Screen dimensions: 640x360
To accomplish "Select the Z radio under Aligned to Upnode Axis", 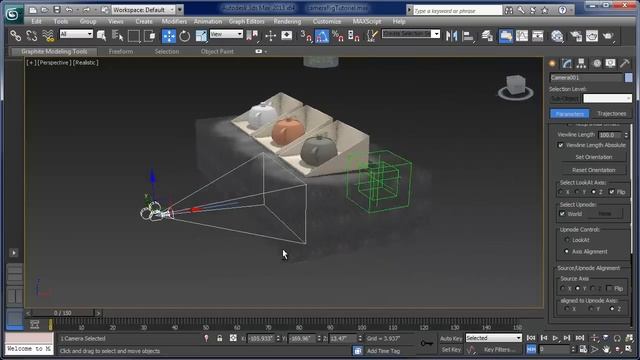I will click(x=612, y=309).
